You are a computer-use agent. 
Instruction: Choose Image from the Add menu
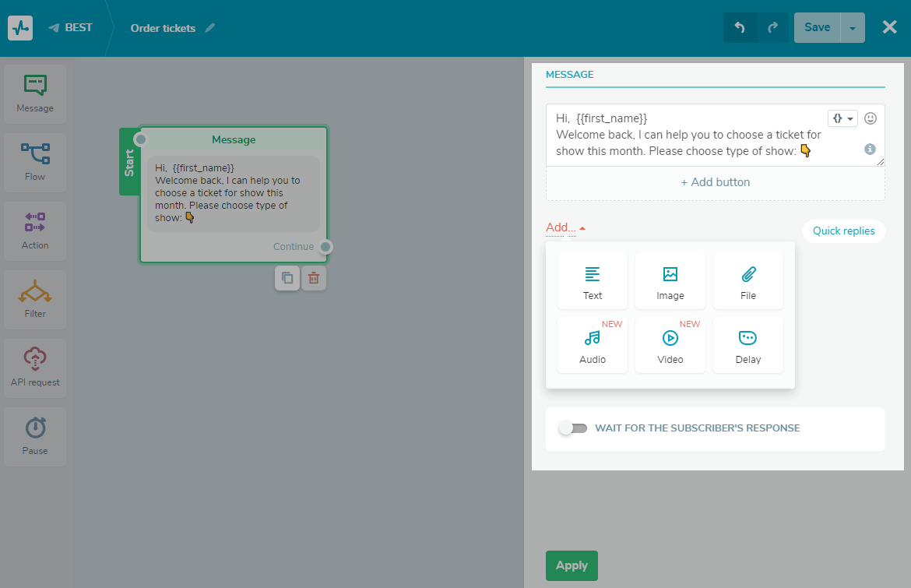point(670,281)
